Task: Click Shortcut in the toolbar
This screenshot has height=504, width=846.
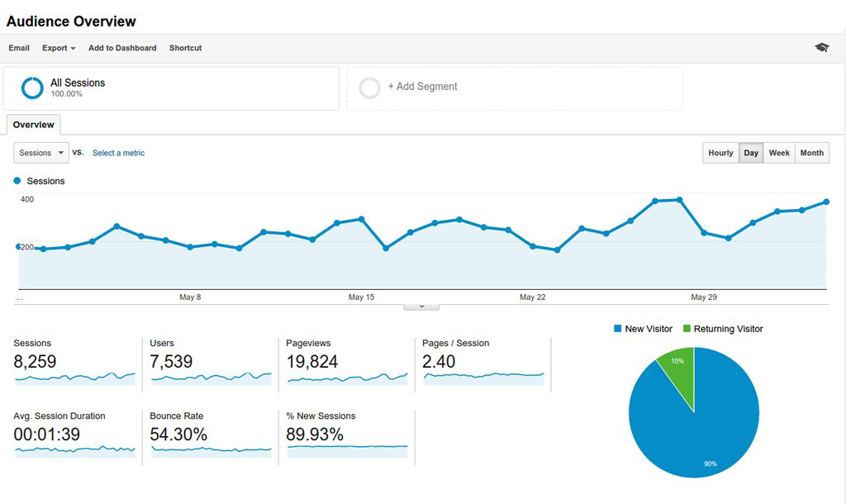Action: pyautogui.click(x=185, y=48)
